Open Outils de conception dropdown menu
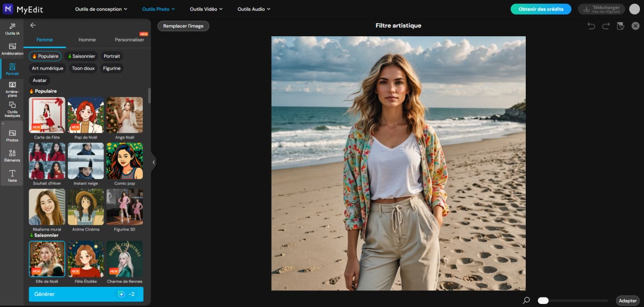 pyautogui.click(x=101, y=9)
